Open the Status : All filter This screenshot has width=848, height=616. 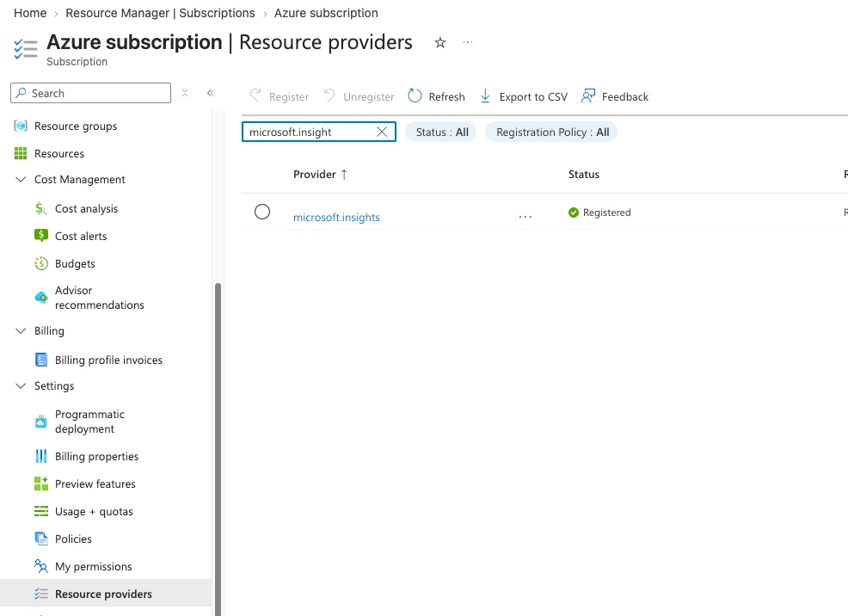pos(440,132)
